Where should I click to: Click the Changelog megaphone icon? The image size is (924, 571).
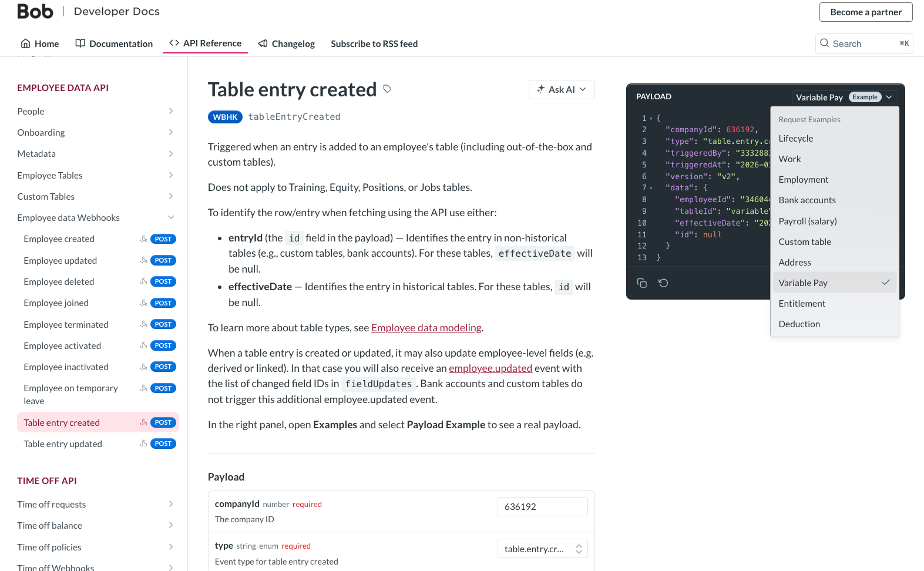click(263, 43)
